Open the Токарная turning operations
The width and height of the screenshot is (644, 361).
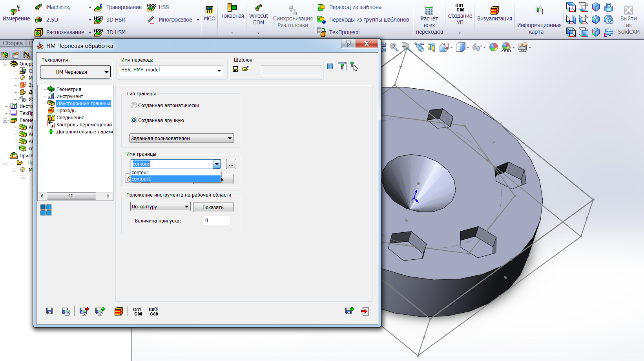(x=232, y=12)
